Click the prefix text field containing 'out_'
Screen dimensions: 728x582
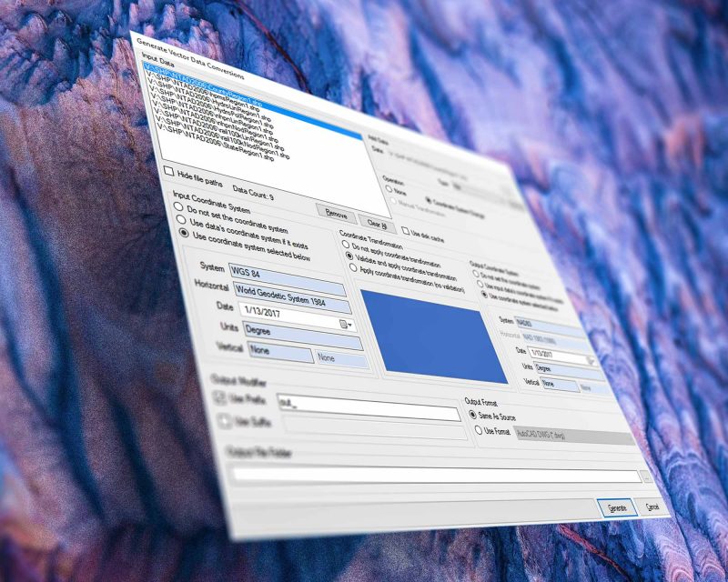point(369,408)
